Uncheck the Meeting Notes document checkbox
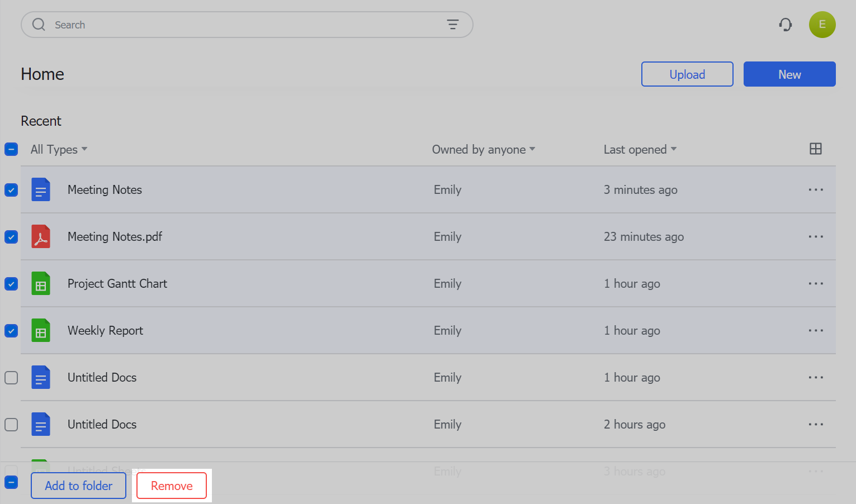Screen dimensions: 856x504 pyautogui.click(x=11, y=190)
